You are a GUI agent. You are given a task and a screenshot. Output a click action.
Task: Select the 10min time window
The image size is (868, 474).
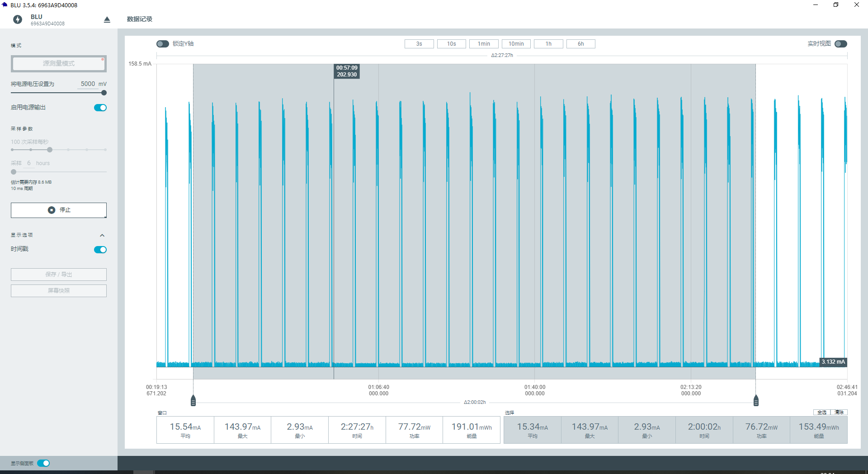(x=516, y=44)
